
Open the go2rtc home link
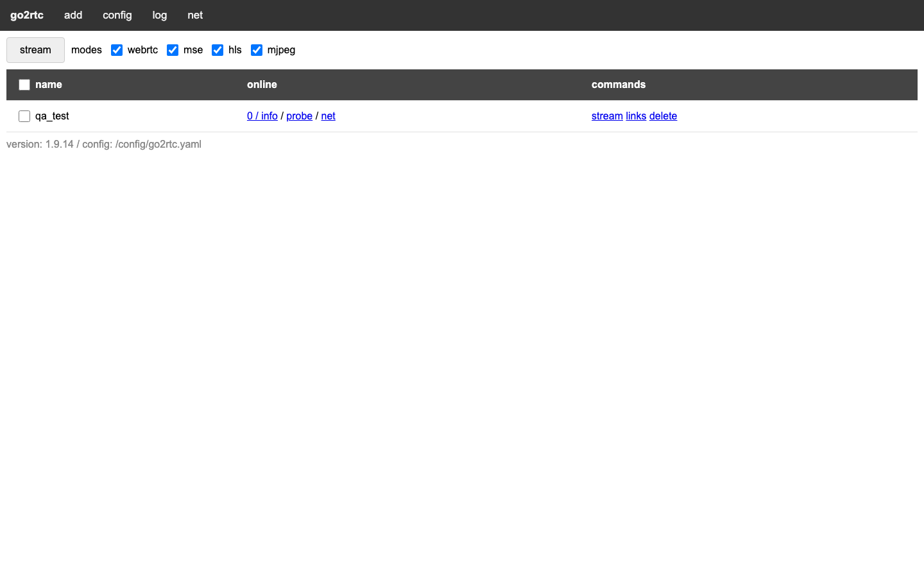pos(27,15)
